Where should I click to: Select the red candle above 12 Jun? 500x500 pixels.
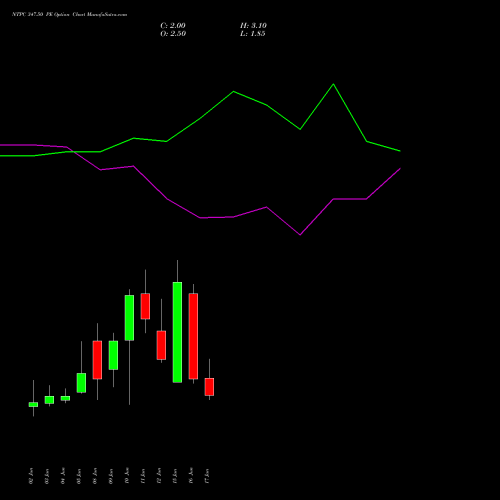click(x=161, y=345)
